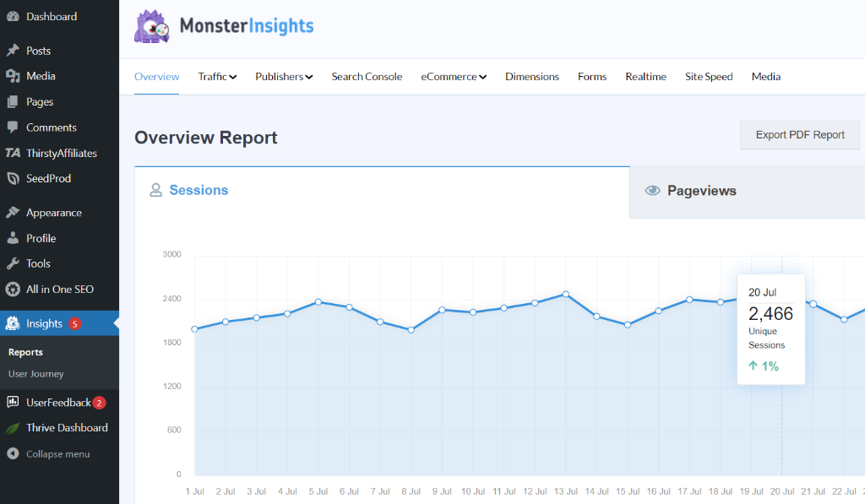This screenshot has width=865, height=504.
Task: Click the MonsterInsights monster logo
Action: 152,26
